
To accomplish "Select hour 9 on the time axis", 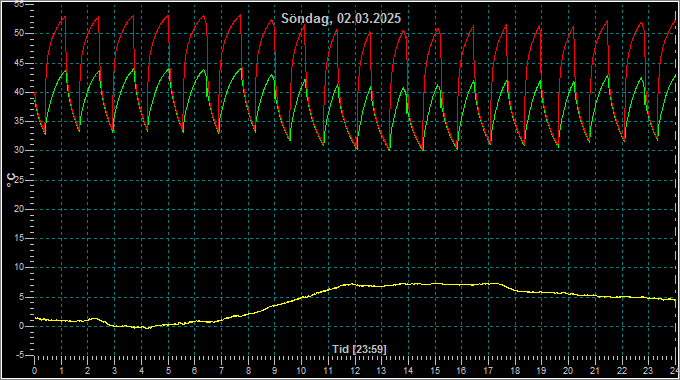I will coord(275,371).
